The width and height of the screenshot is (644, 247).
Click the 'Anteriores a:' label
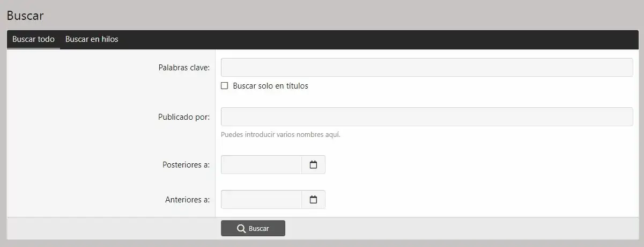(x=187, y=200)
